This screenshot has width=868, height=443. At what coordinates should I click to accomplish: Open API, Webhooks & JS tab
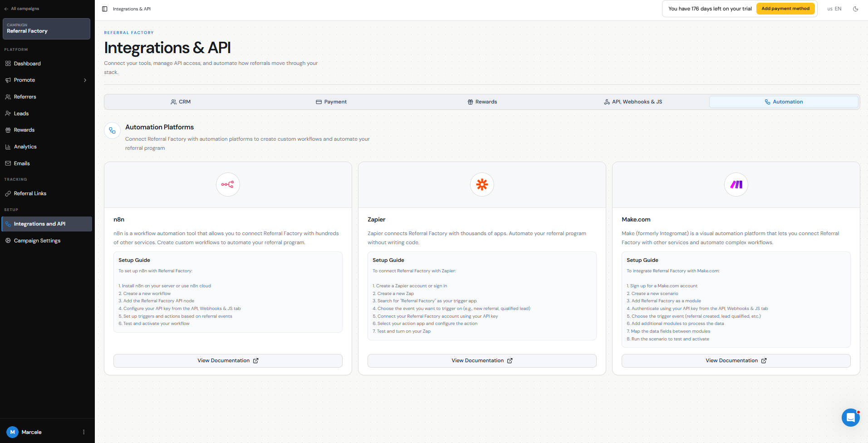pyautogui.click(x=633, y=102)
